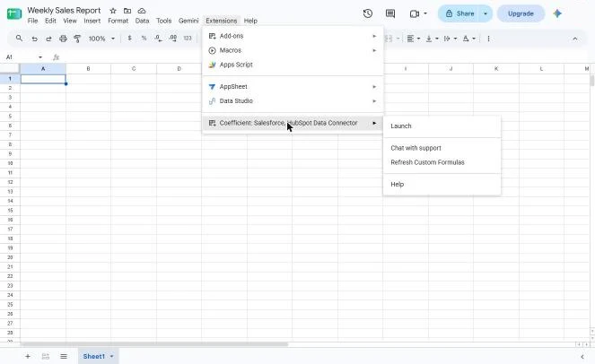Viewport: 595px width, 364px height.
Task: Choose Chat with support in submenu
Action: click(x=442, y=148)
